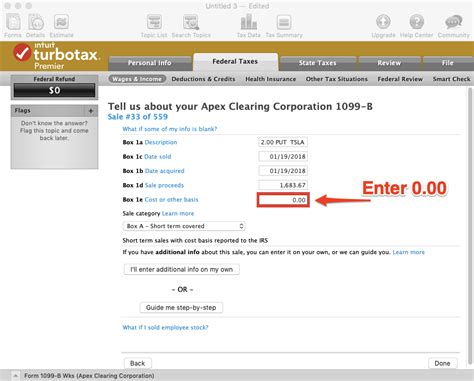The image size is (474, 381).
Task: Click the Sale #33 of 559 text
Action: 138,117
